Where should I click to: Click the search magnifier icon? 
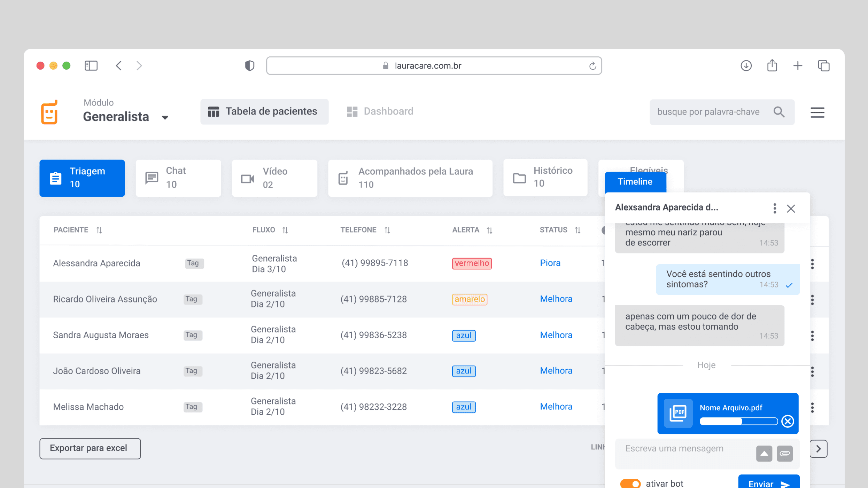point(779,112)
